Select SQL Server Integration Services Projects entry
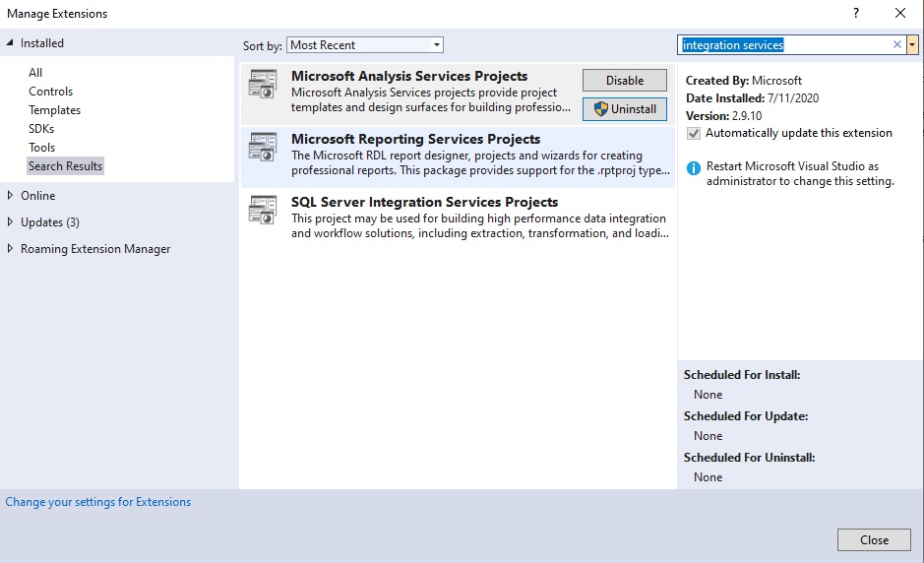Screen dimensions: 924x563 point(458,219)
